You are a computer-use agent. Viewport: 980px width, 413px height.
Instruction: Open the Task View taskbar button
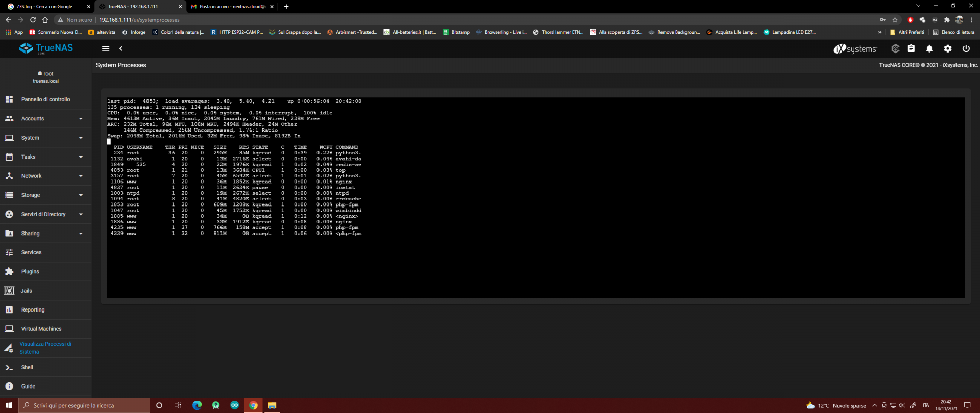[178, 405]
